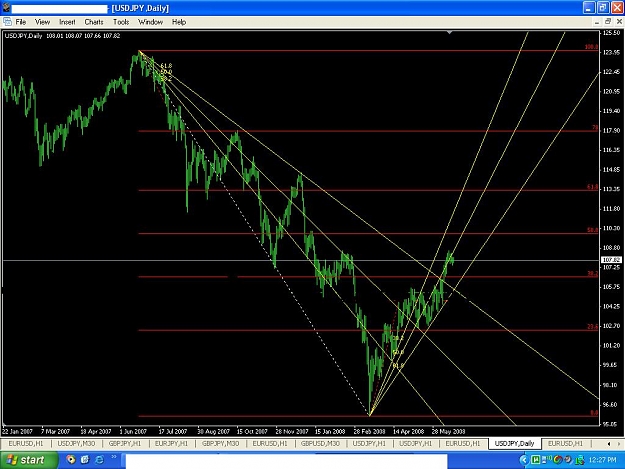Click the 96.60 price scale value

pyautogui.click(x=612, y=404)
